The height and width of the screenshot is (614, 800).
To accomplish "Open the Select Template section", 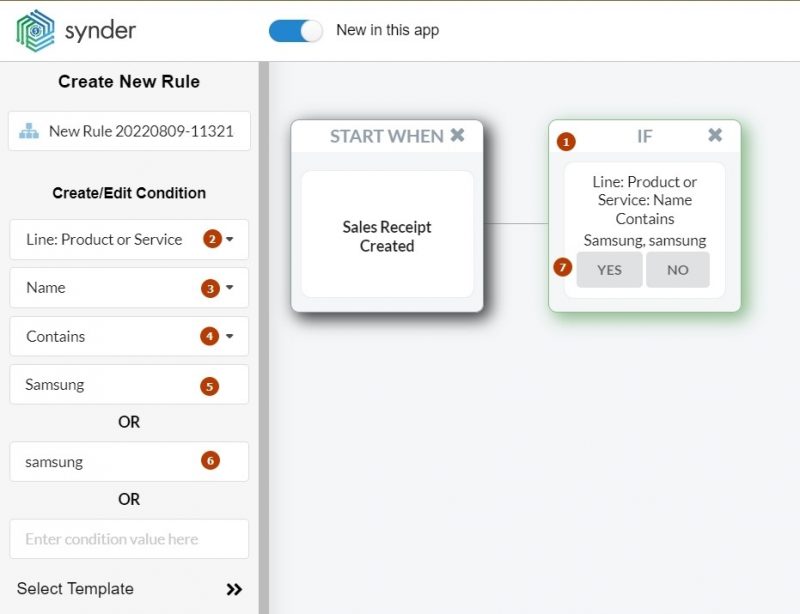I will (75, 589).
